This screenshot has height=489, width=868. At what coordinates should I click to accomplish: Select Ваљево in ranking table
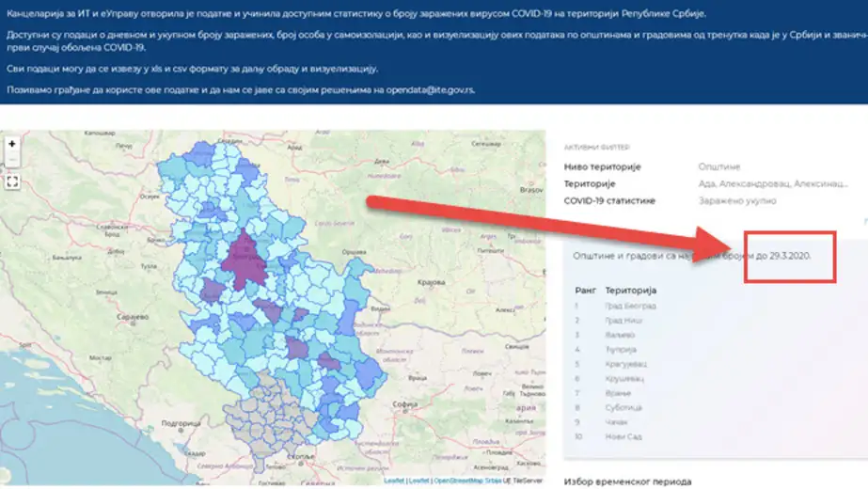point(620,335)
